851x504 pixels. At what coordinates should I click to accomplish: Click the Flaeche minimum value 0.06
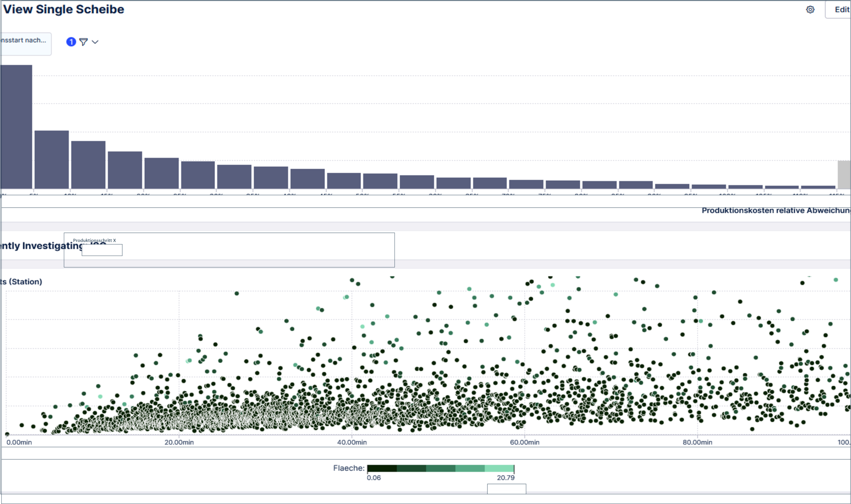[x=374, y=477]
